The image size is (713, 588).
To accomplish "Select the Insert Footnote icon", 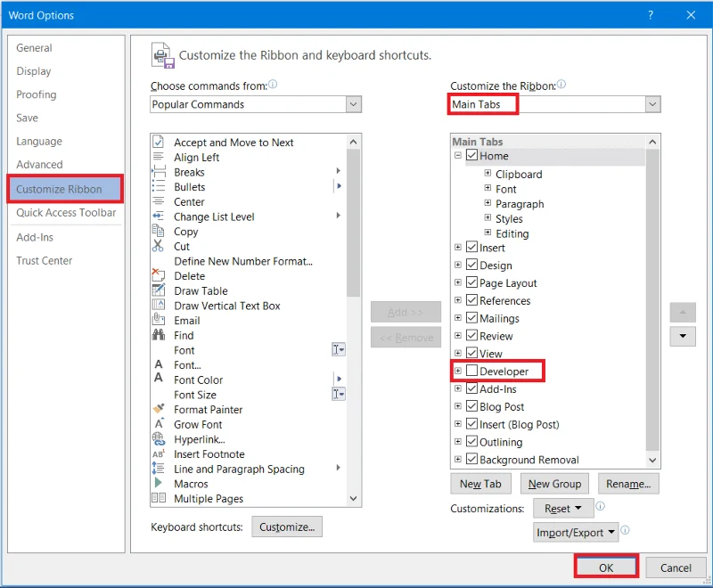I will click(159, 453).
